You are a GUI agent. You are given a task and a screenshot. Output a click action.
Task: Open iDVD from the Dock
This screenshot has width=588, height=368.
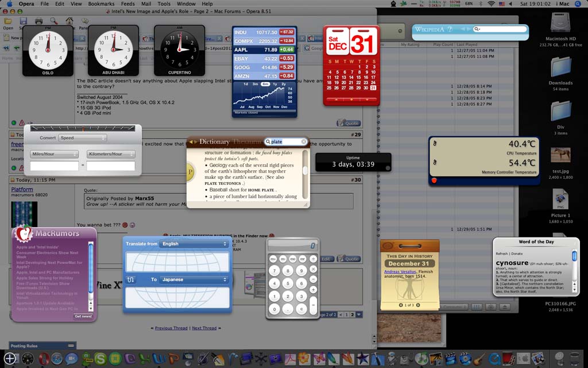[465, 359]
